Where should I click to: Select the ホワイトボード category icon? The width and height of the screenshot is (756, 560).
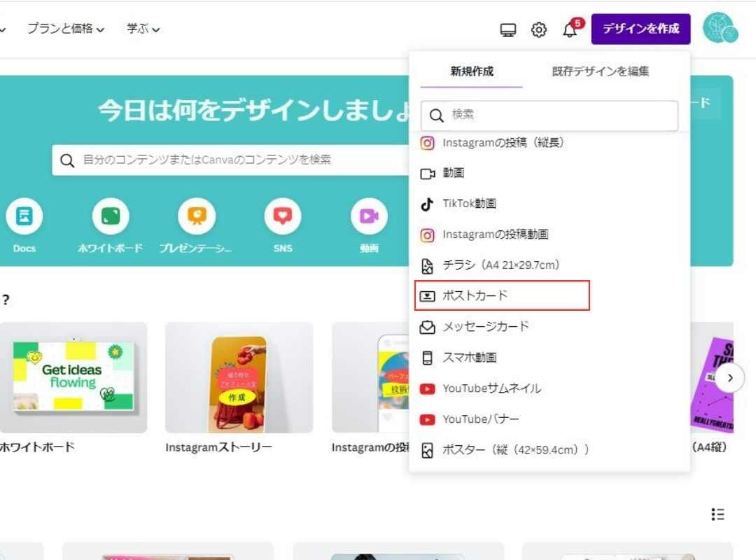click(x=110, y=217)
